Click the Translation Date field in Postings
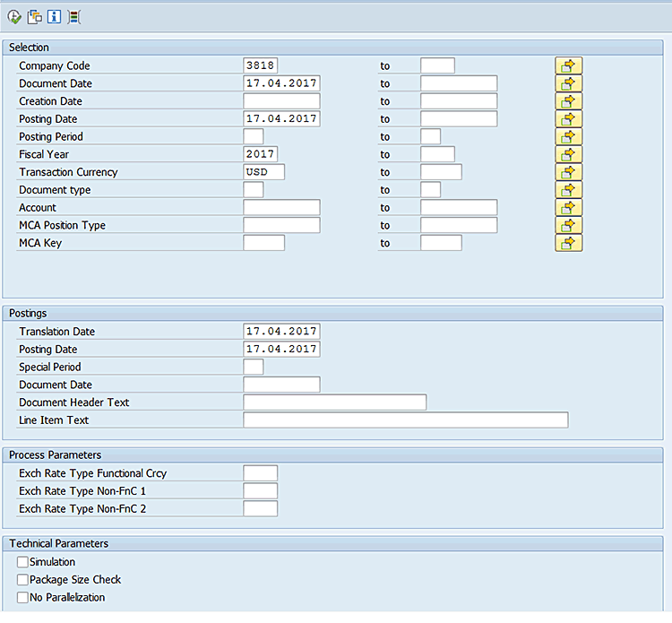The image size is (672, 623). (281, 332)
